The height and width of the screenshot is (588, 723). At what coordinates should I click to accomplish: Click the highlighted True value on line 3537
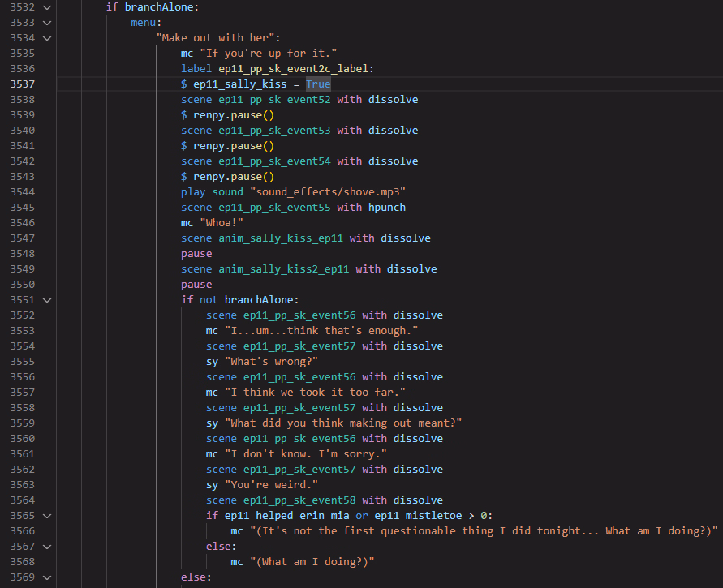(x=318, y=84)
